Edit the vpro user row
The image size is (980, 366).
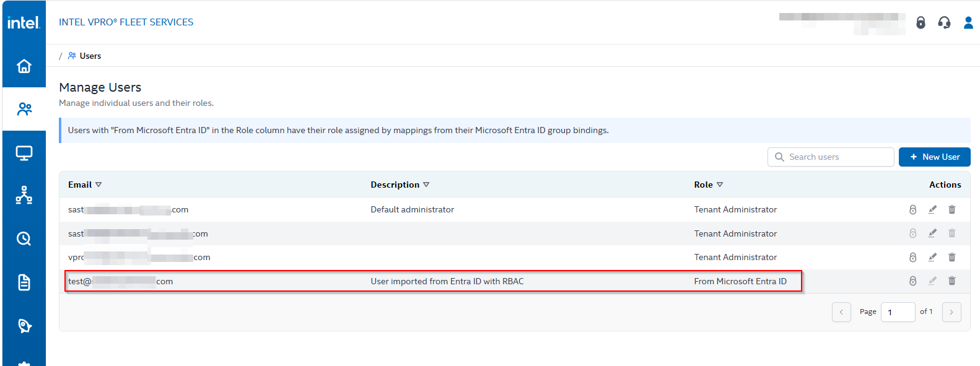(932, 257)
